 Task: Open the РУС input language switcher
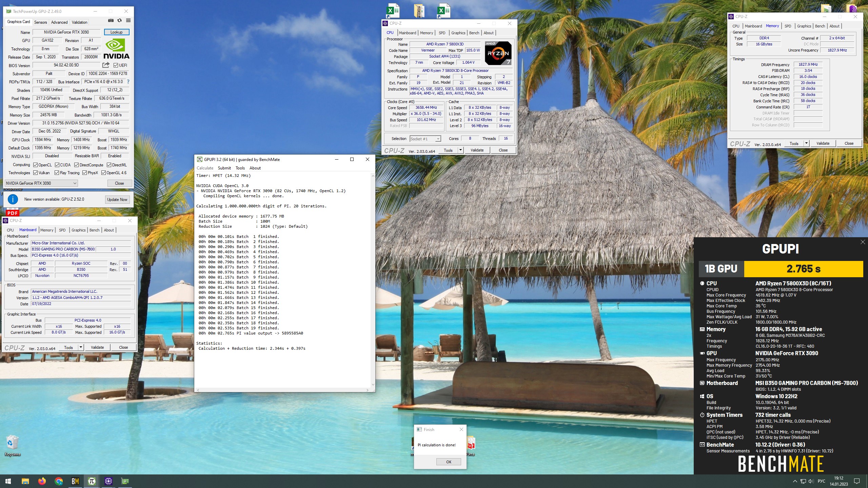click(x=821, y=481)
